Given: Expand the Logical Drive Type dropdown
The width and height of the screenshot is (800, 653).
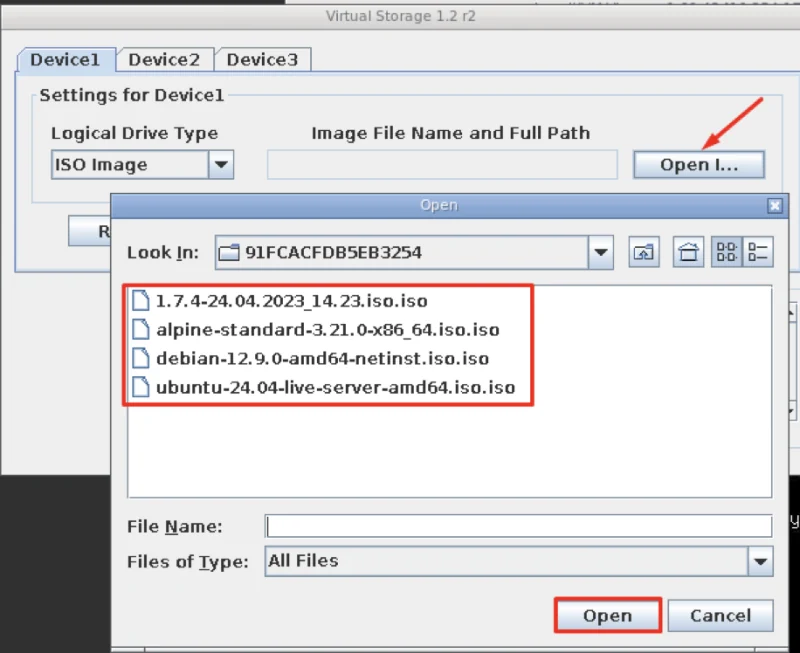Looking at the screenshot, I should 221,165.
